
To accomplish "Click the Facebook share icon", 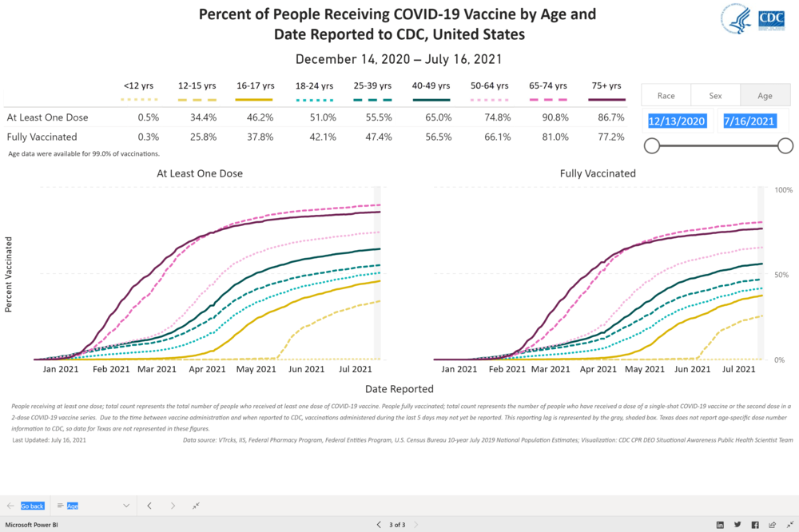I will [x=754, y=524].
